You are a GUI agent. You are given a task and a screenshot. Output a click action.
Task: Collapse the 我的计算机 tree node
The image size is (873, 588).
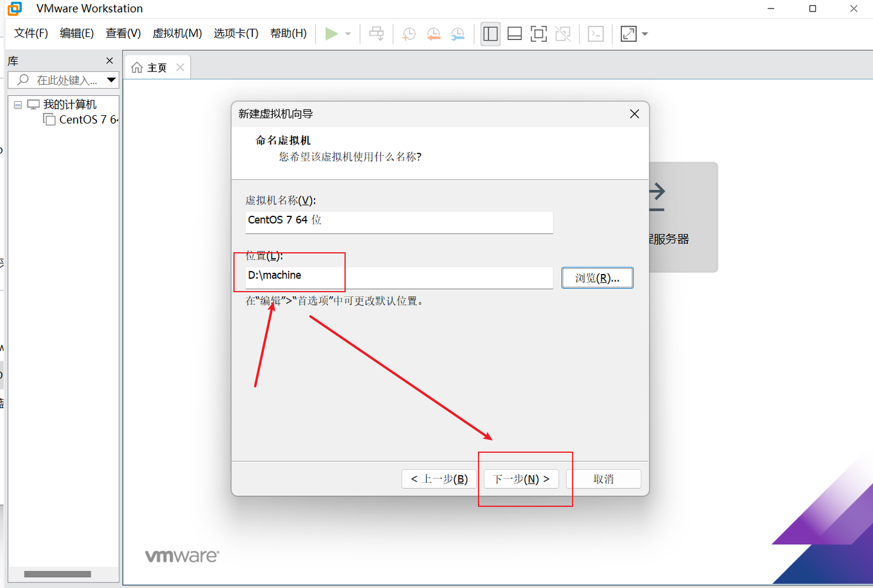pyautogui.click(x=17, y=104)
